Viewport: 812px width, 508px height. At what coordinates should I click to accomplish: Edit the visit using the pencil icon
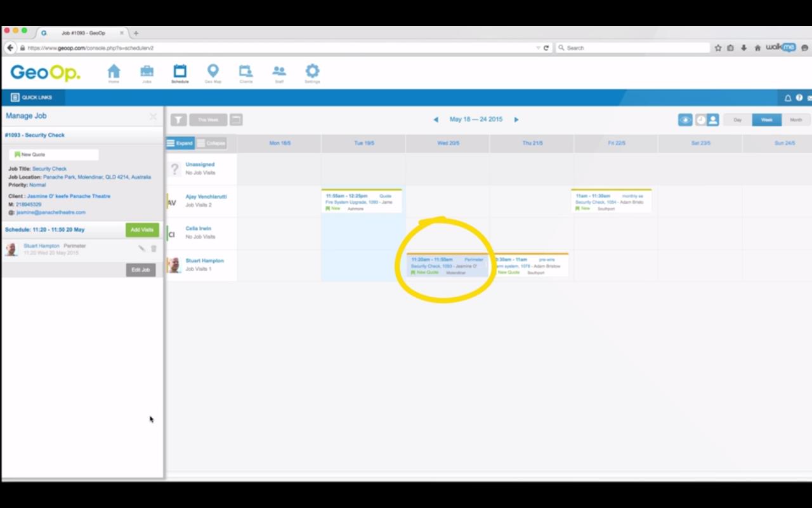(141, 249)
